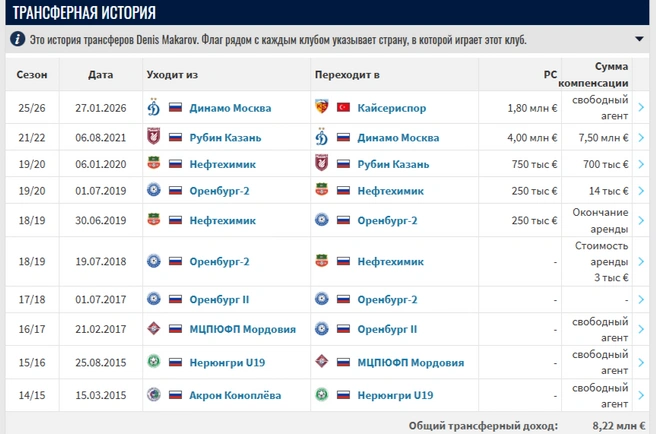This screenshot has height=434, width=656.
Task: Expand details of the 27.01.2026 transfer arrow
Action: [641, 108]
